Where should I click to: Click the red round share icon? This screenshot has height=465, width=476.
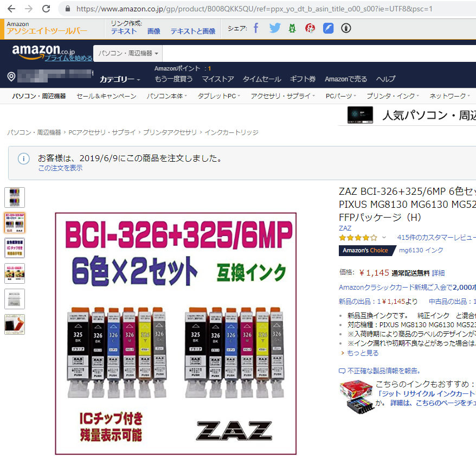pos(310,28)
